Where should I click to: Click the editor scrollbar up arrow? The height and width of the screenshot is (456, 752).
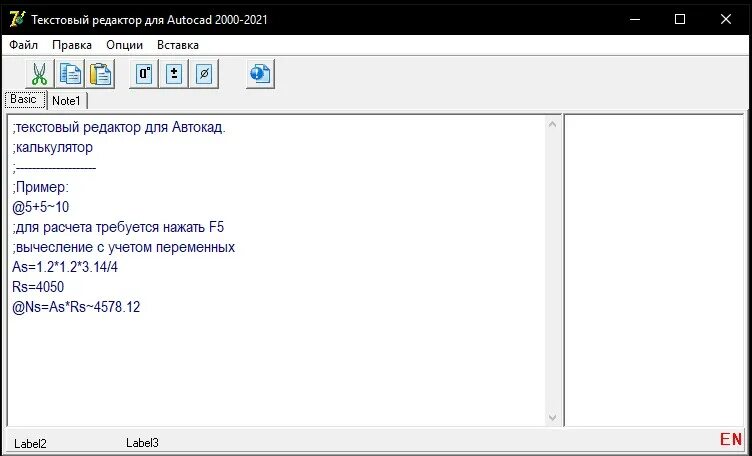(552, 124)
